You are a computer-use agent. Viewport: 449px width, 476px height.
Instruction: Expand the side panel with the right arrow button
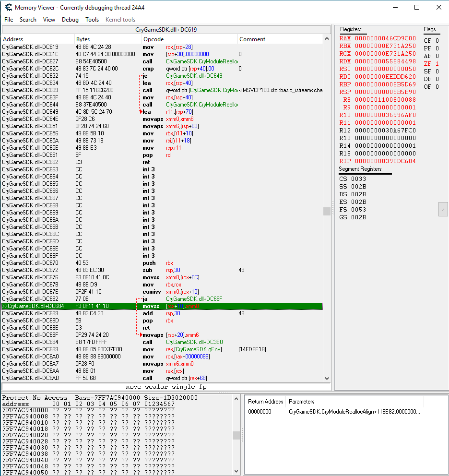(443, 209)
